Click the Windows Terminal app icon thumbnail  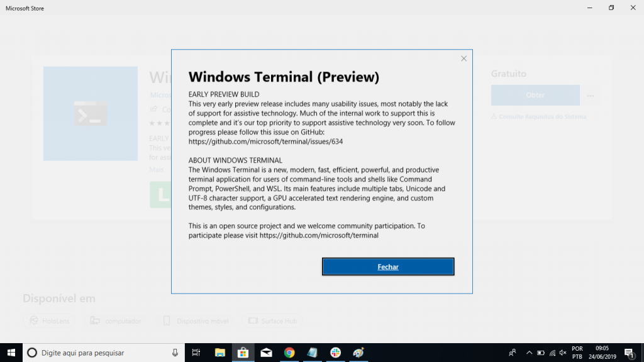click(x=91, y=114)
